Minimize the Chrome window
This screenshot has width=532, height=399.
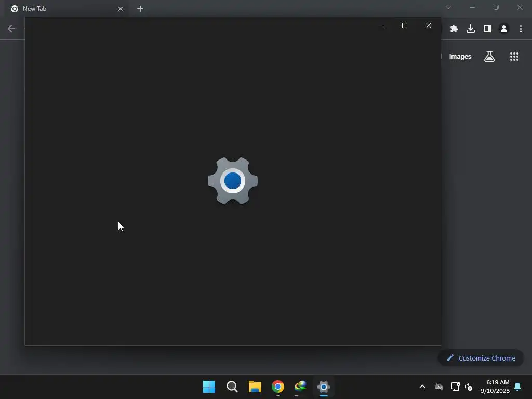click(x=472, y=7)
